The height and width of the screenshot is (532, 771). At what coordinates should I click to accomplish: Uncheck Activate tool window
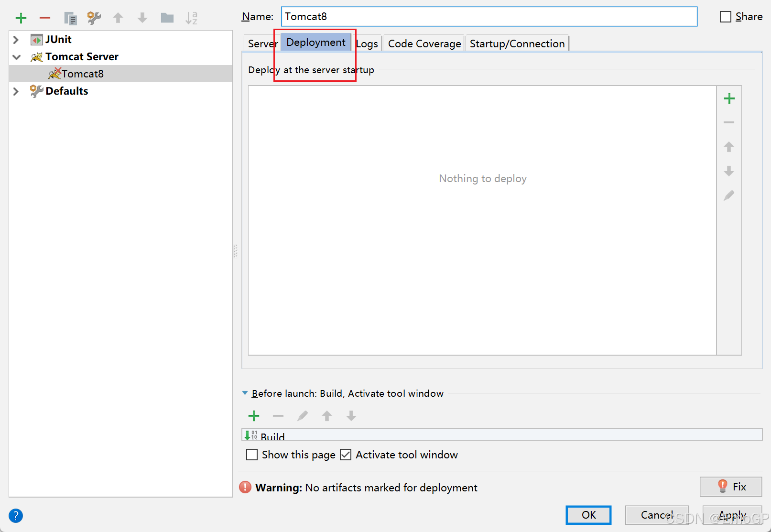[x=346, y=455]
